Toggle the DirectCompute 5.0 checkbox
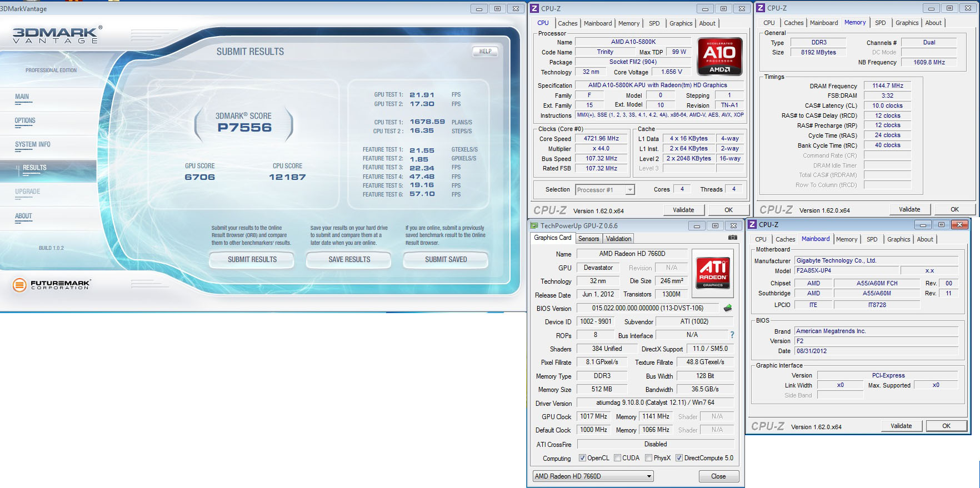 pyautogui.click(x=679, y=458)
